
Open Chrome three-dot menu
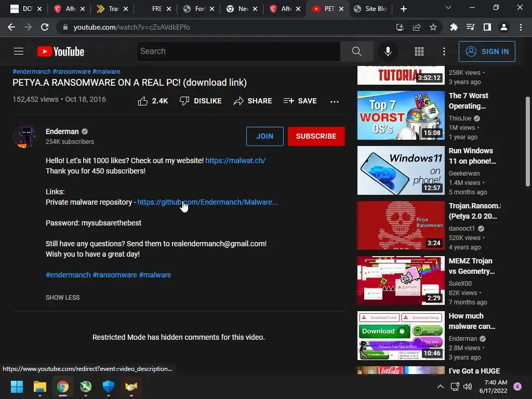point(521,27)
